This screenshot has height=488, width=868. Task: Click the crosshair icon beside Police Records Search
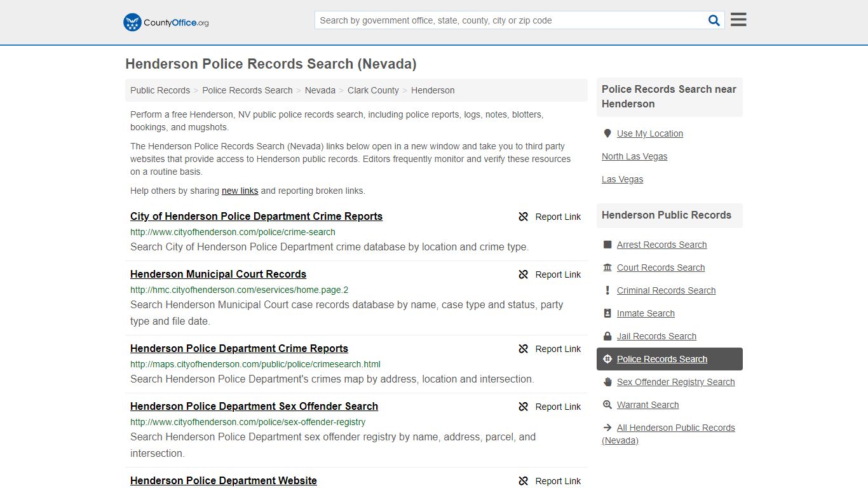(x=607, y=359)
